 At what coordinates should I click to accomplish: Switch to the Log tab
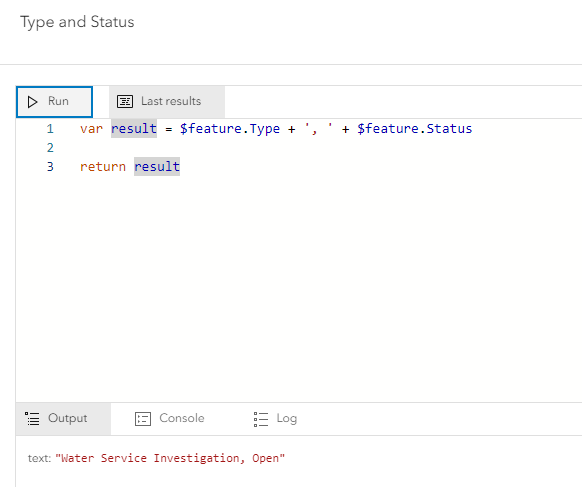click(275, 419)
